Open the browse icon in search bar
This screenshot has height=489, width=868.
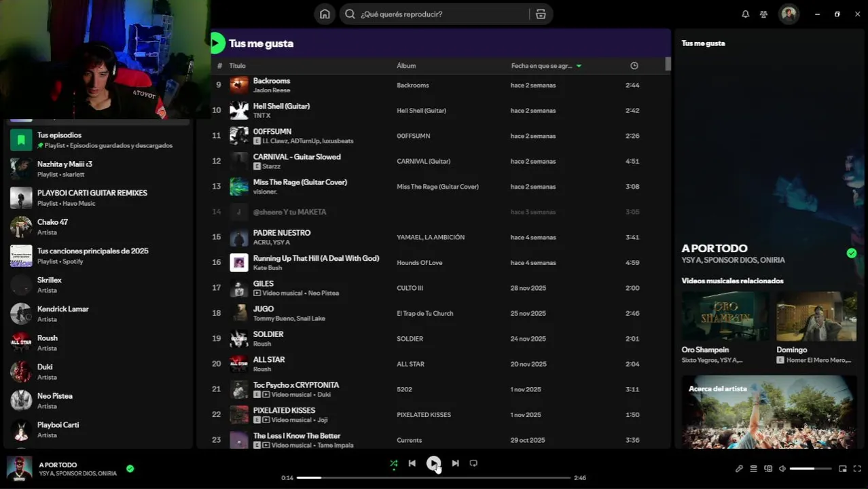(x=541, y=14)
